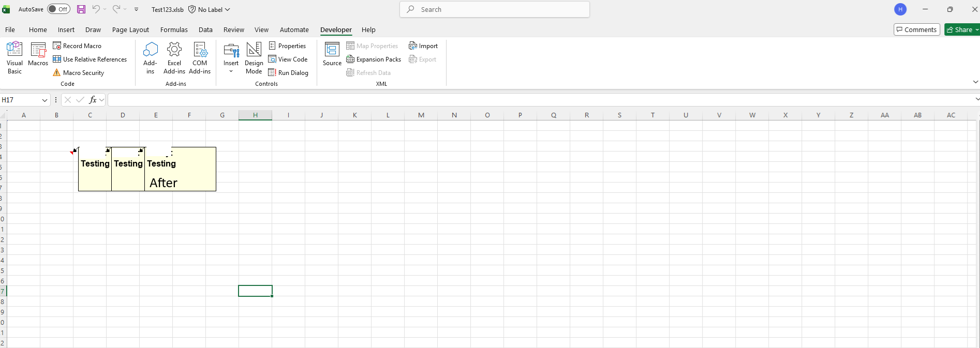
Task: Select column AC header
Action: [951, 115]
